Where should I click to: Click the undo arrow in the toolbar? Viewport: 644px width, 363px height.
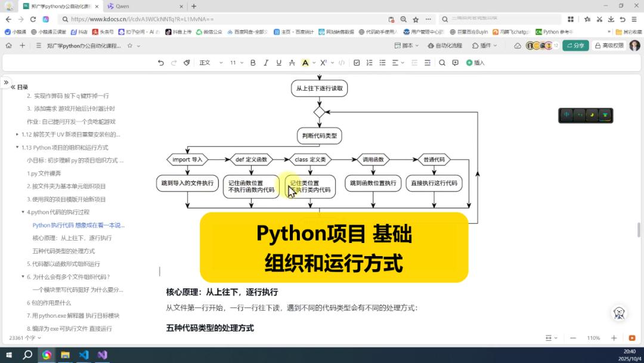point(160,63)
